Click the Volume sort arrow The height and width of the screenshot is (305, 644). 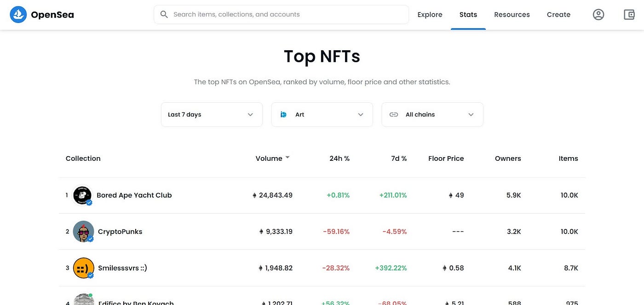pyautogui.click(x=287, y=158)
